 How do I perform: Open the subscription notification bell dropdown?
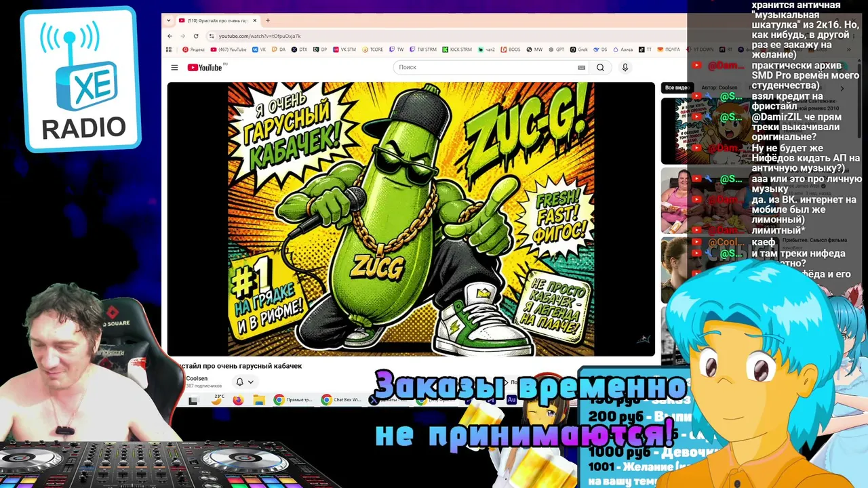coord(244,382)
